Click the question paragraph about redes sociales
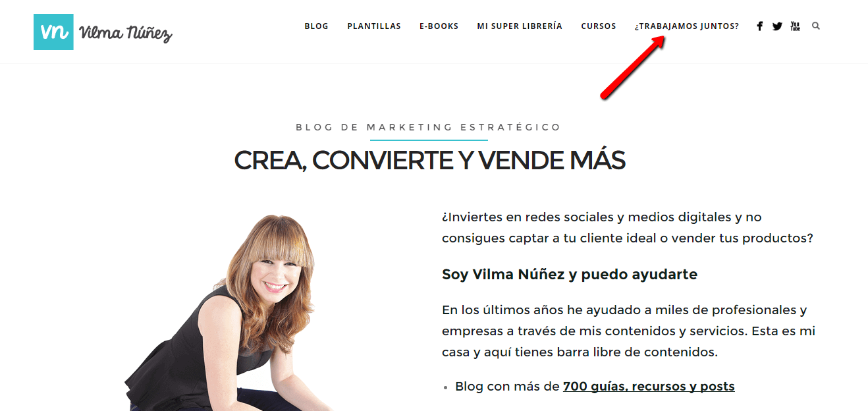868x411 pixels. click(628, 227)
